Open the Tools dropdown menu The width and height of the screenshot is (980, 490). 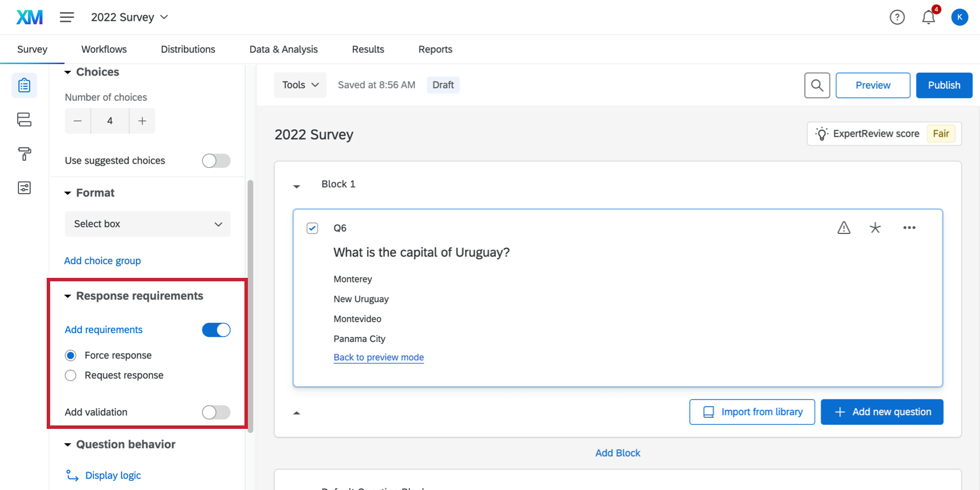(300, 85)
